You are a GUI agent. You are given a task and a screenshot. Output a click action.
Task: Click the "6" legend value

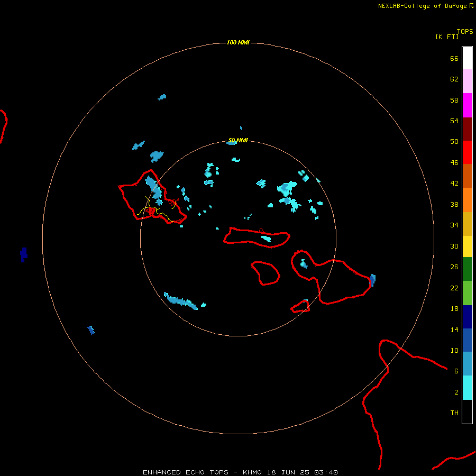pos(456,371)
